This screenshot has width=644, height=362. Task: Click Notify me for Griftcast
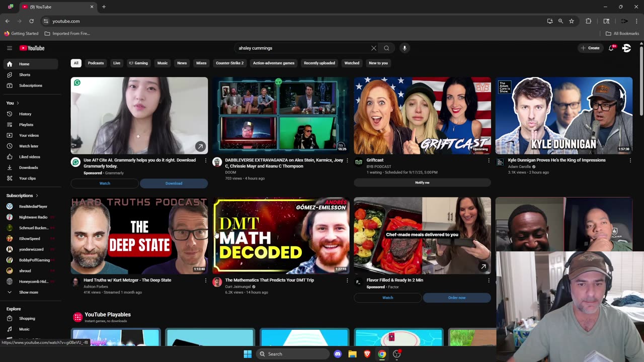[422, 183]
